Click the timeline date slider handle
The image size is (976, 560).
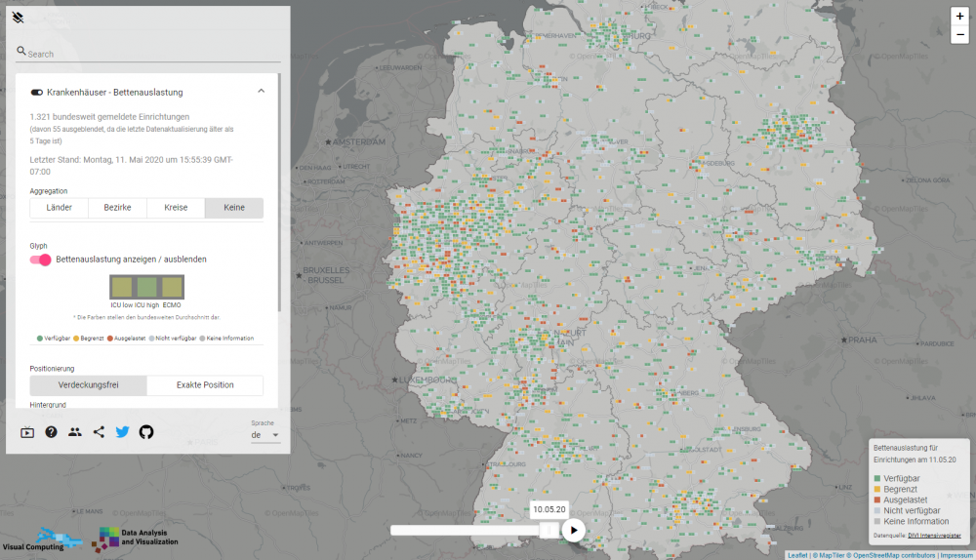click(549, 530)
